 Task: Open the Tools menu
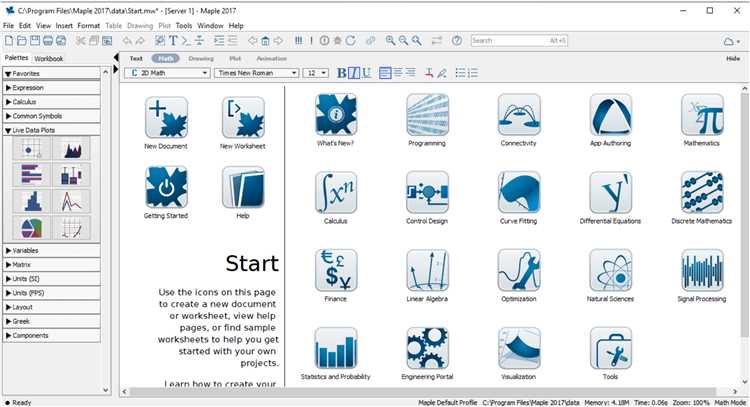(x=184, y=25)
